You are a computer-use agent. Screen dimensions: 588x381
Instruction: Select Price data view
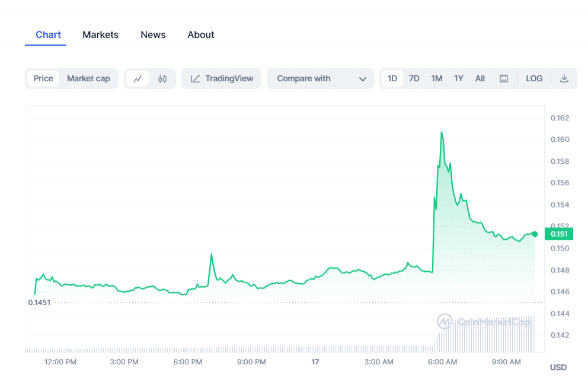click(x=43, y=78)
